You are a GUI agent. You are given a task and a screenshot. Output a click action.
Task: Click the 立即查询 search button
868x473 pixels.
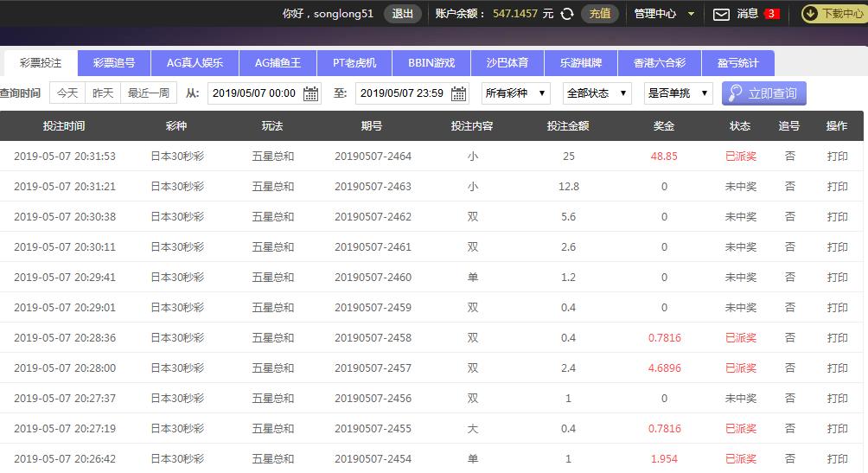click(764, 93)
